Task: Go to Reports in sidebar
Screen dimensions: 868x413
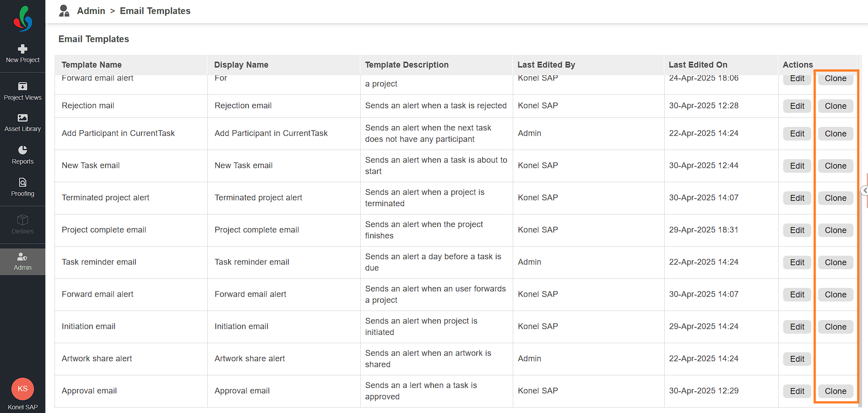Action: (x=23, y=155)
